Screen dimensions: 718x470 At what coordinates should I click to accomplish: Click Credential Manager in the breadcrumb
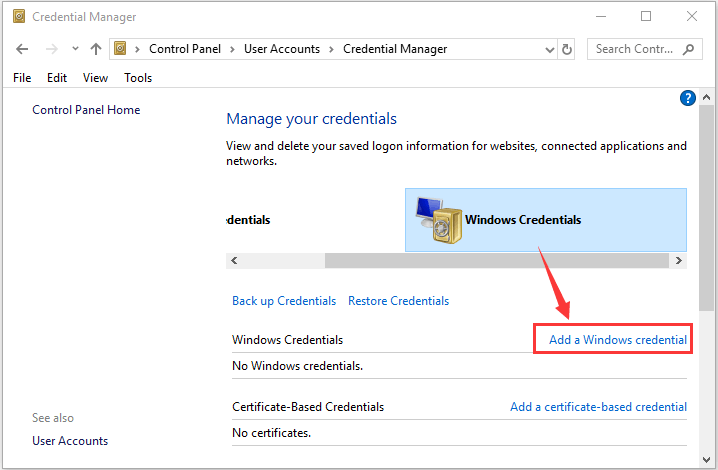pyautogui.click(x=395, y=49)
